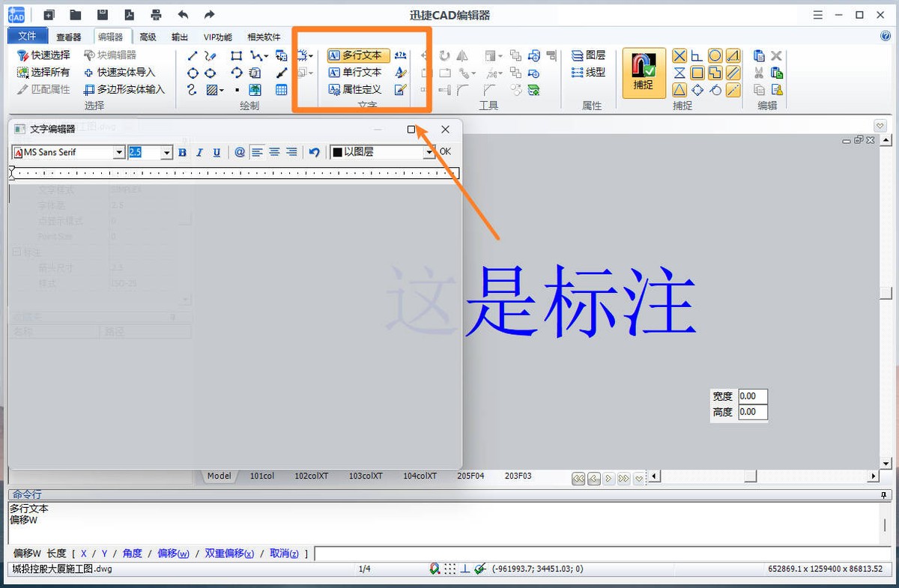The width and height of the screenshot is (899, 588).
Task: Toggle underline formatting in the text editor
Action: click(x=217, y=152)
